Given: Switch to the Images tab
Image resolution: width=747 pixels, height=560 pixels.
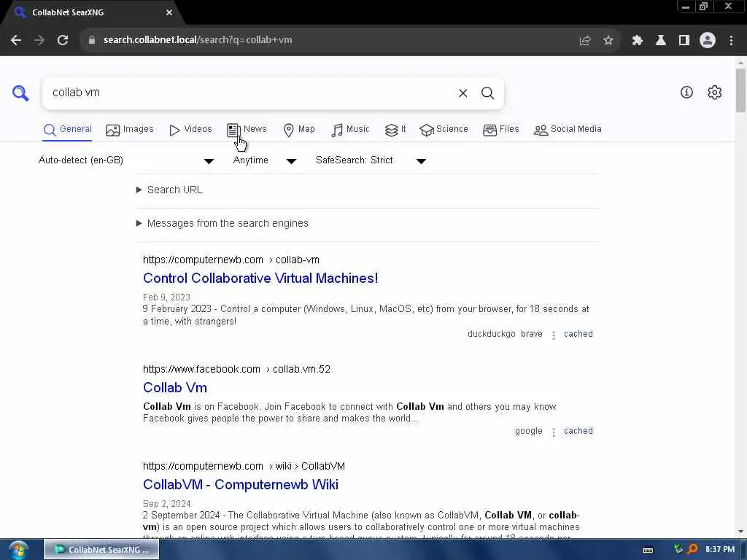Looking at the screenshot, I should point(130,130).
